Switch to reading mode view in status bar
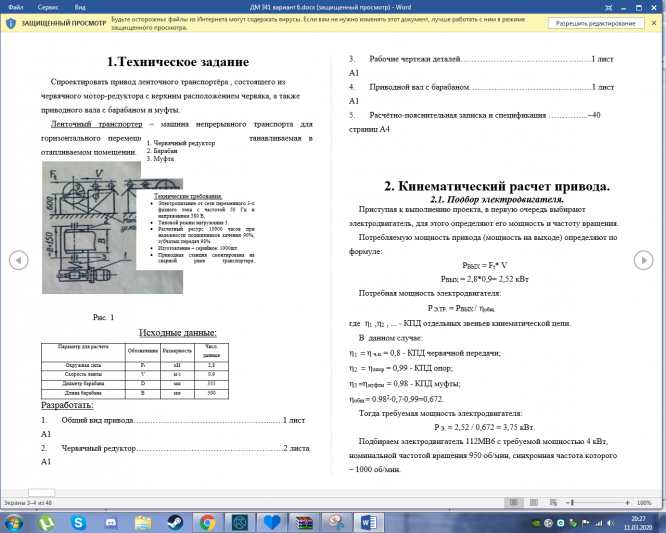 tap(514, 502)
